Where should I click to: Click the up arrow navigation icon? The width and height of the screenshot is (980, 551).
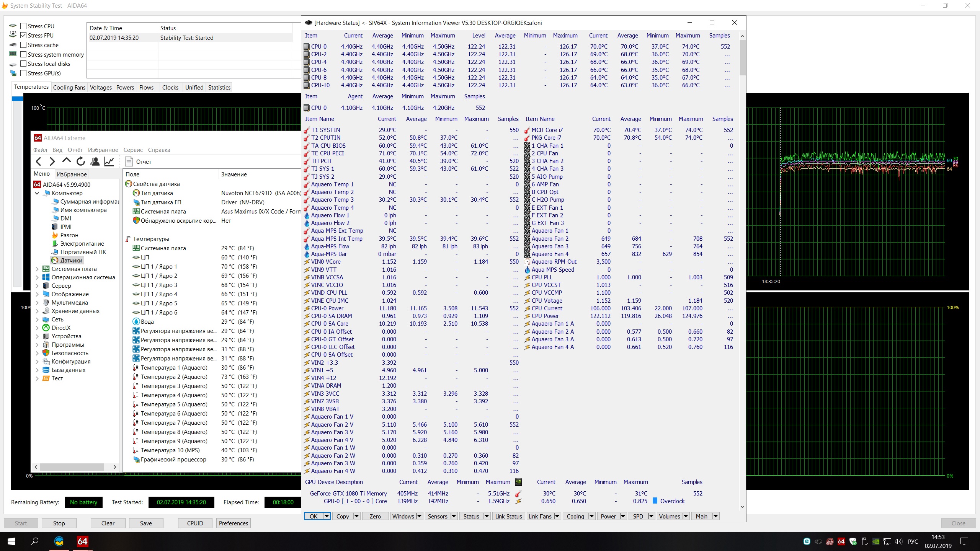pos(66,161)
